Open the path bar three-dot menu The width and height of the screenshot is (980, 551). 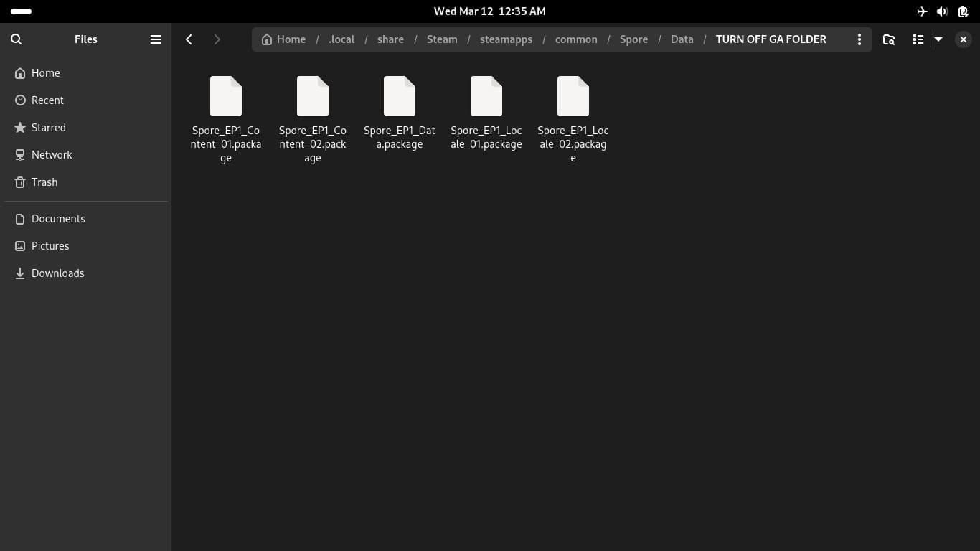tap(859, 39)
